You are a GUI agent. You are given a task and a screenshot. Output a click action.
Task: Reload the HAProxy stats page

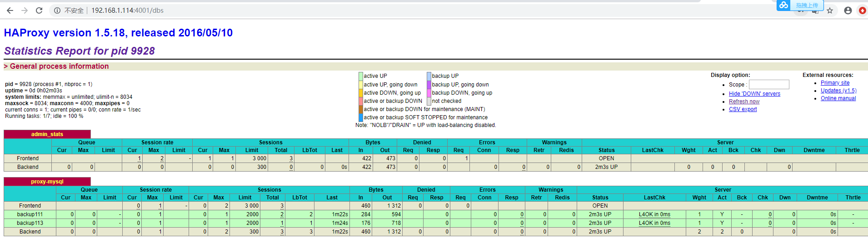click(x=39, y=10)
